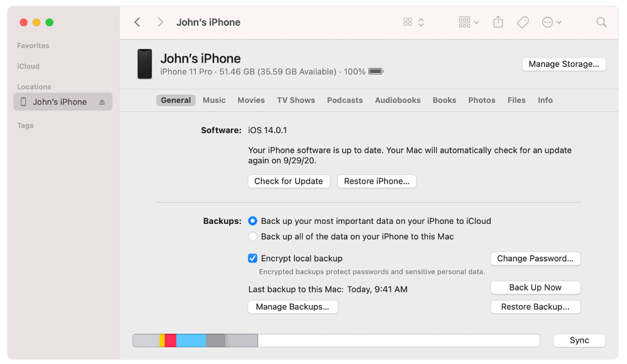Select back up to this Mac
627x364 pixels.
(x=252, y=237)
